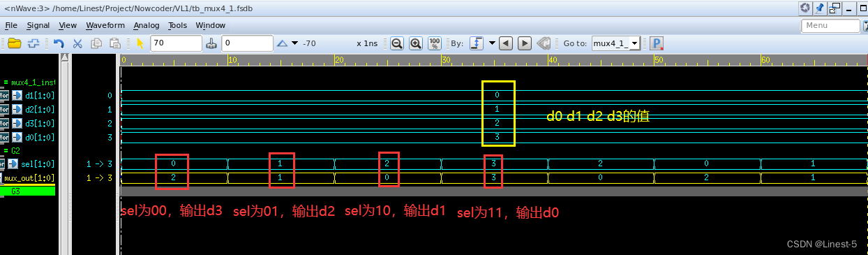Select signal d3[1:0]
This screenshot has height=255, width=868.
tap(39, 124)
